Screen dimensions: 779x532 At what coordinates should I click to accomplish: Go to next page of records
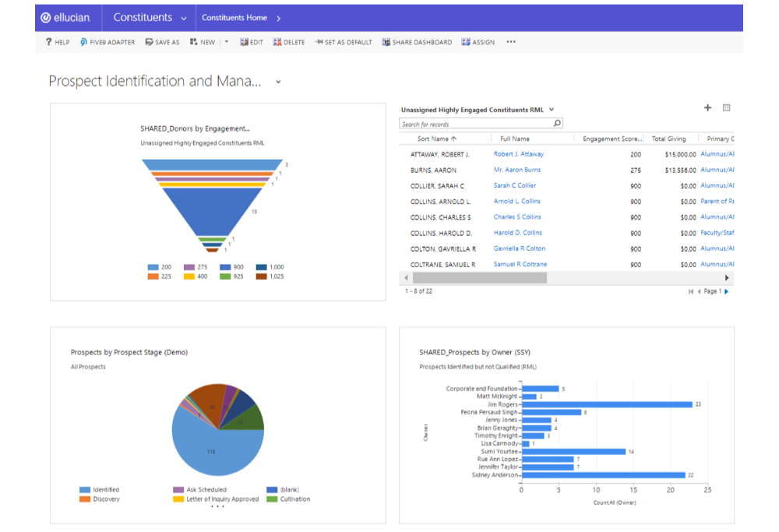pyautogui.click(x=726, y=291)
